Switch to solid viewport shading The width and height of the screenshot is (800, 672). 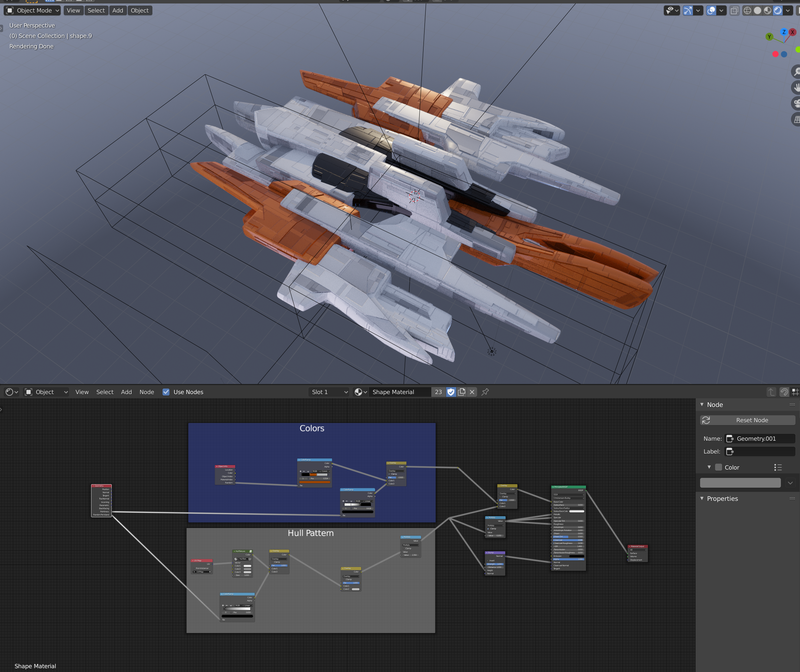[x=758, y=11]
